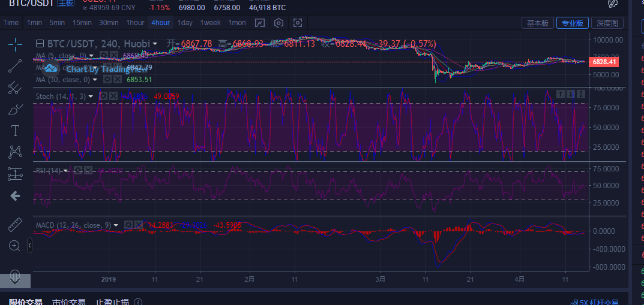Activate the zoom in tool
Viewport: 644px width, 305px height.
click(x=15, y=246)
